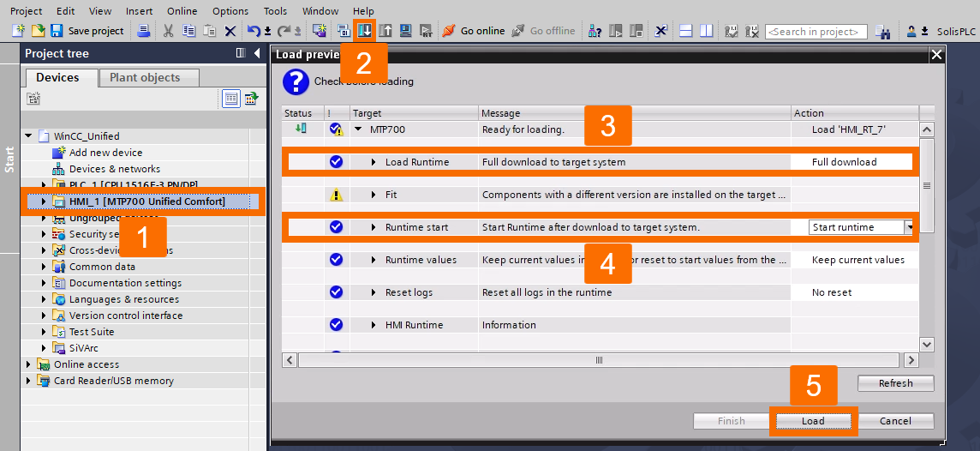Open the View menu
The width and height of the screenshot is (980, 451).
coord(100,10)
